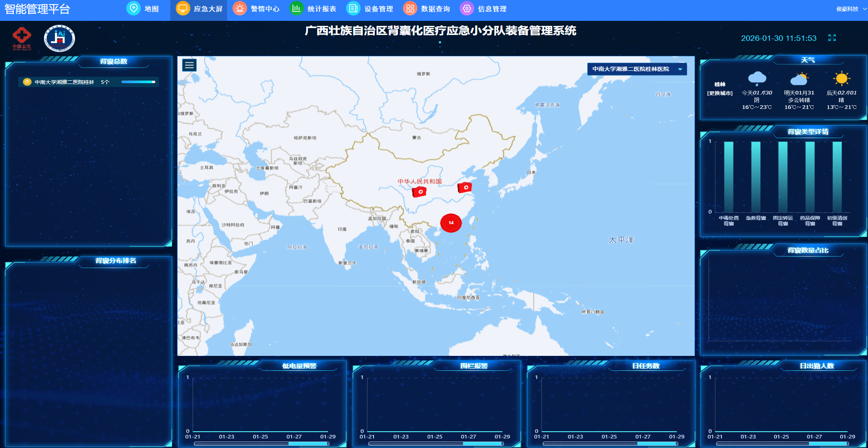868x448 pixels.
Task: Click the 中毒处置背囊 bar
Action: click(729, 177)
